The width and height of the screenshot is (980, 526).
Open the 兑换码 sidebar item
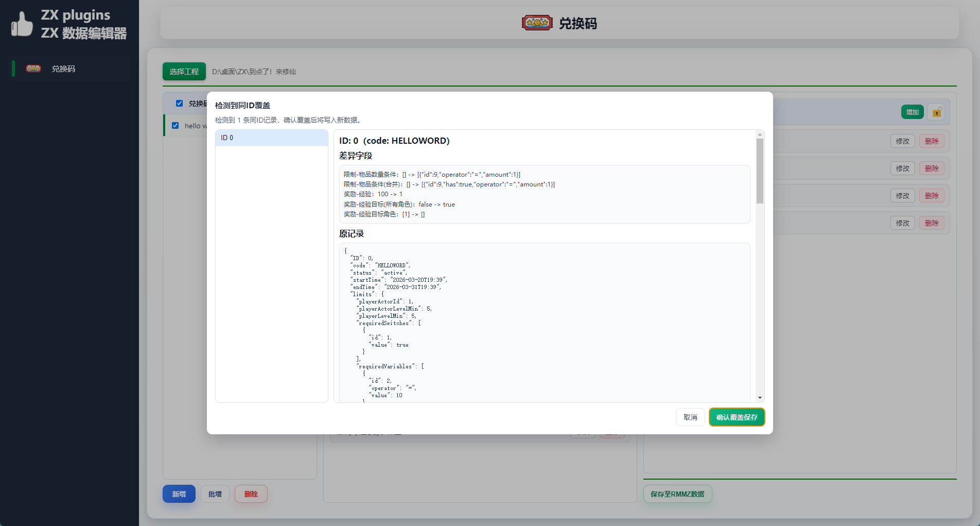coord(69,69)
